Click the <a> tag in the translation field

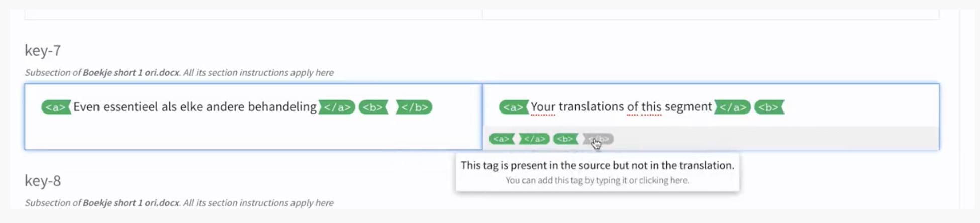514,107
